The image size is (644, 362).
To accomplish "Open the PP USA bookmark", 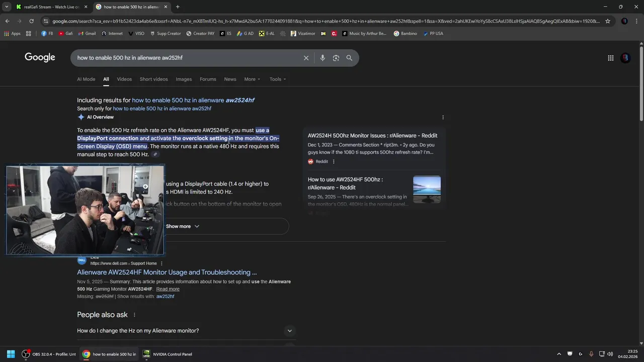I will pyautogui.click(x=433, y=34).
